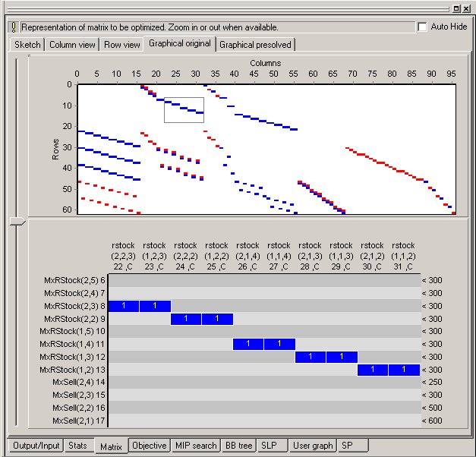Select the Graphical presolved tab

tap(255, 45)
